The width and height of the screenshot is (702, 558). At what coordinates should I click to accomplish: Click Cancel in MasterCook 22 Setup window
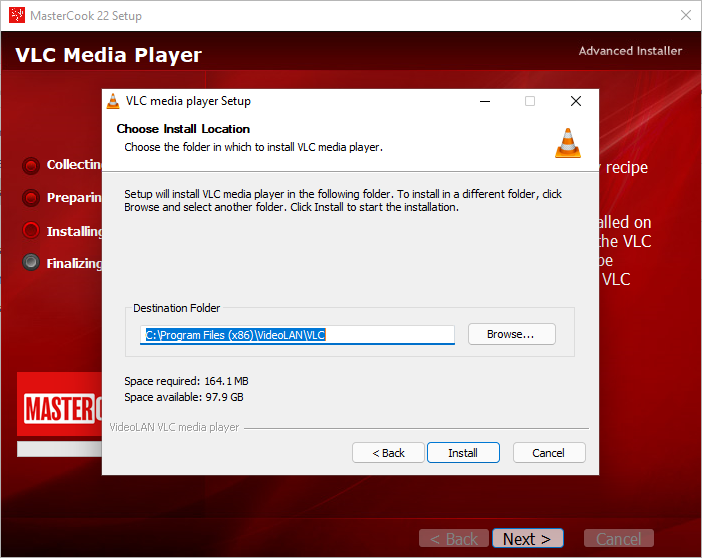(x=618, y=538)
